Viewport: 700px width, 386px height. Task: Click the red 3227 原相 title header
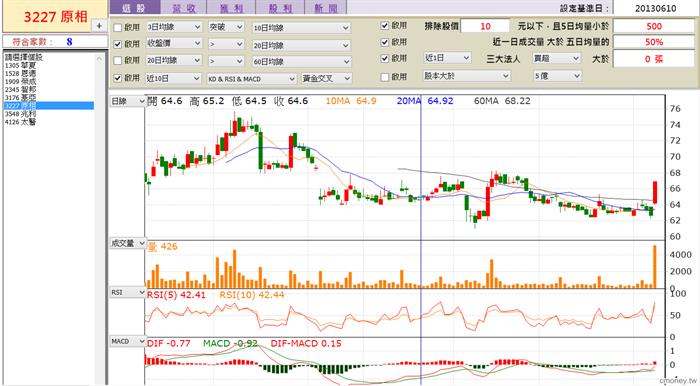click(55, 17)
